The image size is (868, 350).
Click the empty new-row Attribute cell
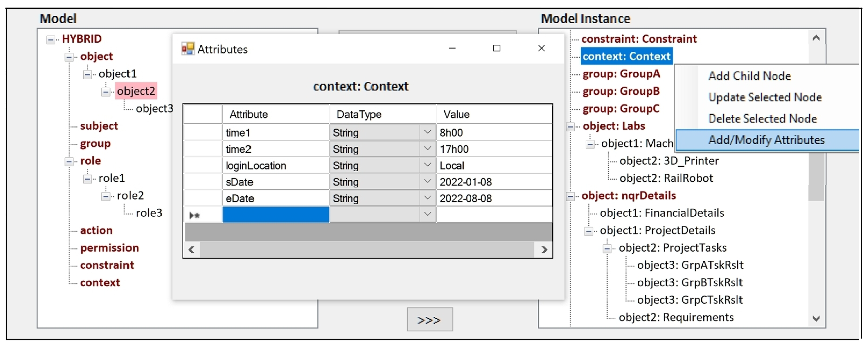[275, 214]
